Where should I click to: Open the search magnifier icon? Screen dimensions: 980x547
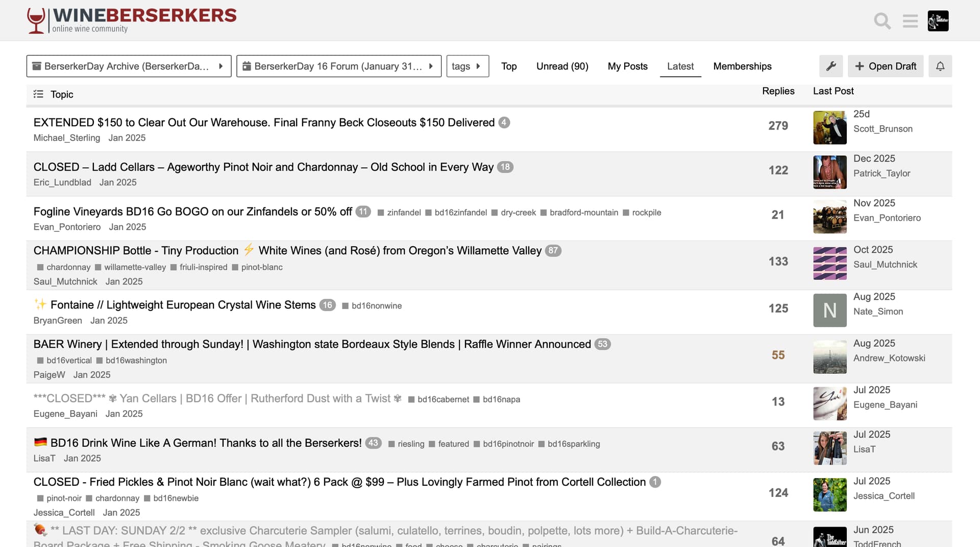[x=882, y=21]
